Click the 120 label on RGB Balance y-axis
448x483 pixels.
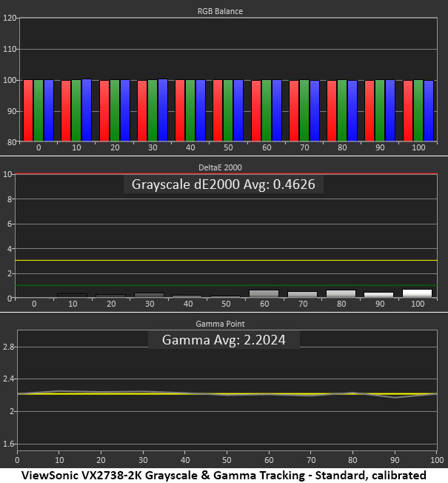click(9, 18)
